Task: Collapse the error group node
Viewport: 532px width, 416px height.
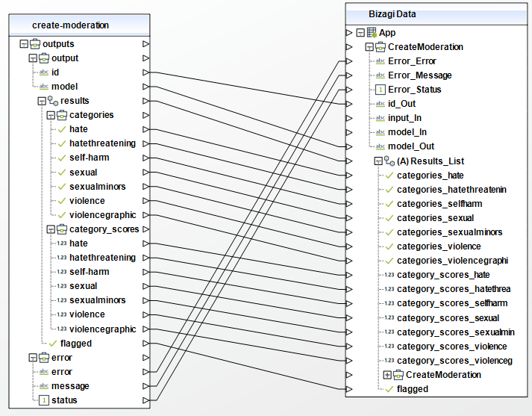Action: coord(33,358)
